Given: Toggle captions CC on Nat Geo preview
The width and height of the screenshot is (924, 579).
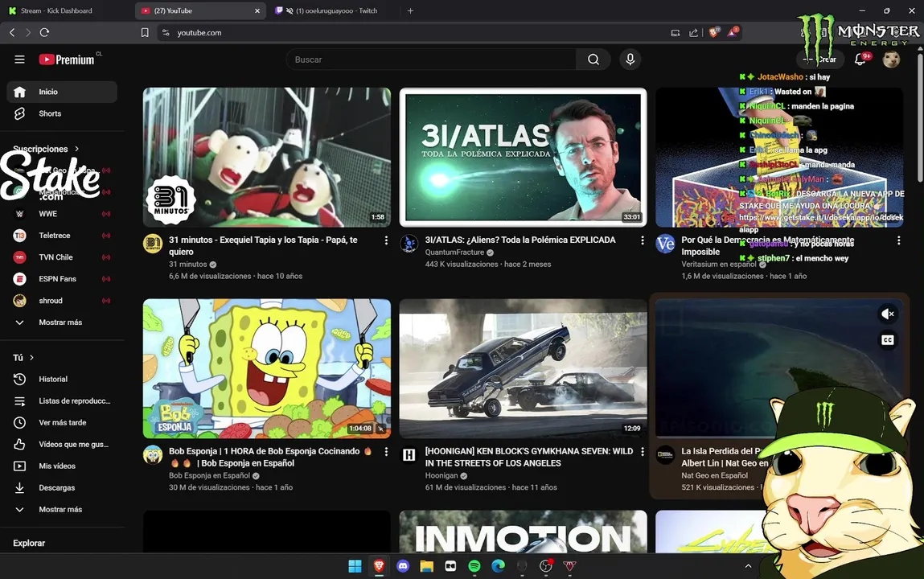Looking at the screenshot, I should click(888, 340).
